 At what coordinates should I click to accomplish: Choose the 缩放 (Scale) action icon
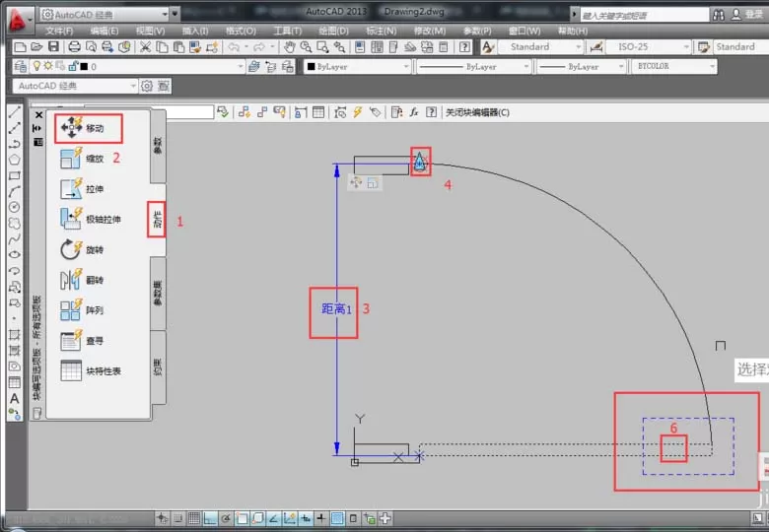pyautogui.click(x=71, y=158)
